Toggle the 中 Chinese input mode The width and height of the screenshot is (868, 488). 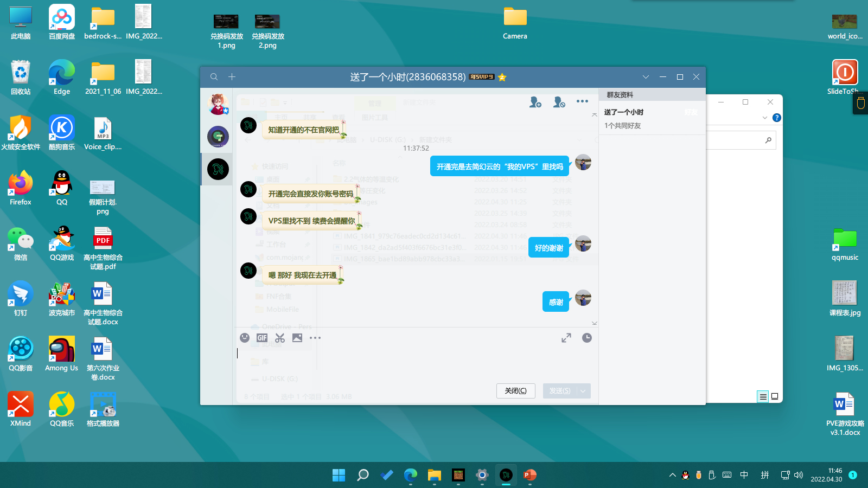(x=744, y=475)
